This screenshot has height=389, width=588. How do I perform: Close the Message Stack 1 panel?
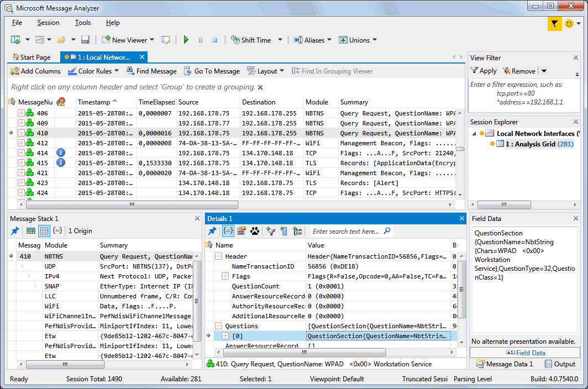tap(197, 218)
